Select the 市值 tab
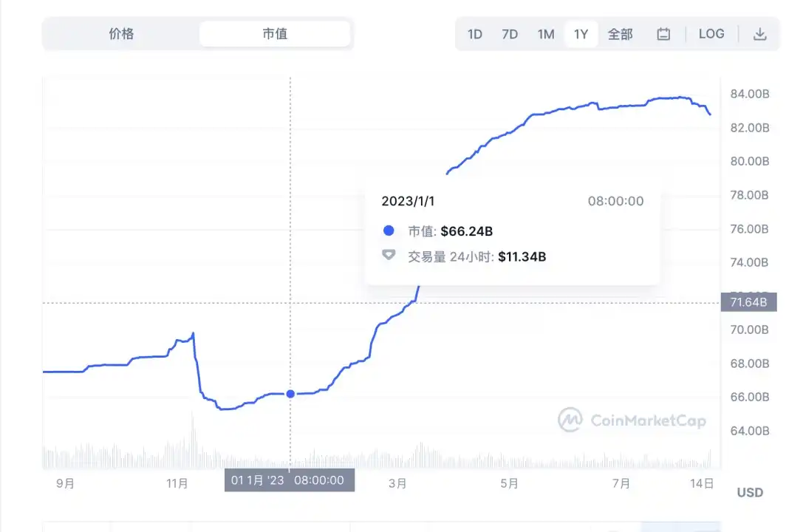786x532 pixels. click(275, 33)
